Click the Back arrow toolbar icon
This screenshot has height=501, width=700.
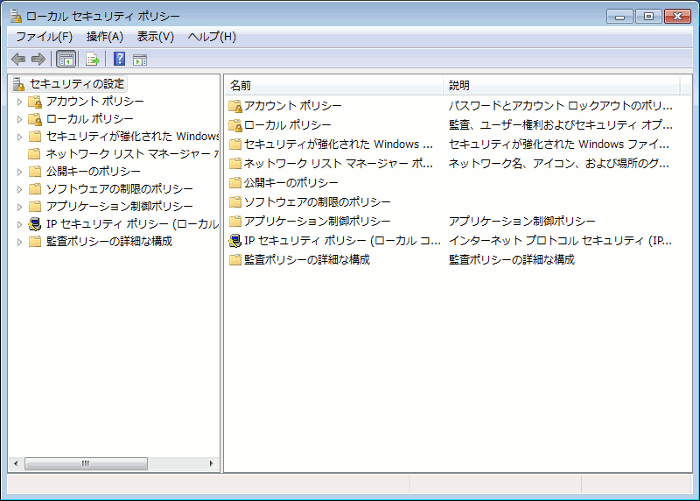pyautogui.click(x=18, y=59)
